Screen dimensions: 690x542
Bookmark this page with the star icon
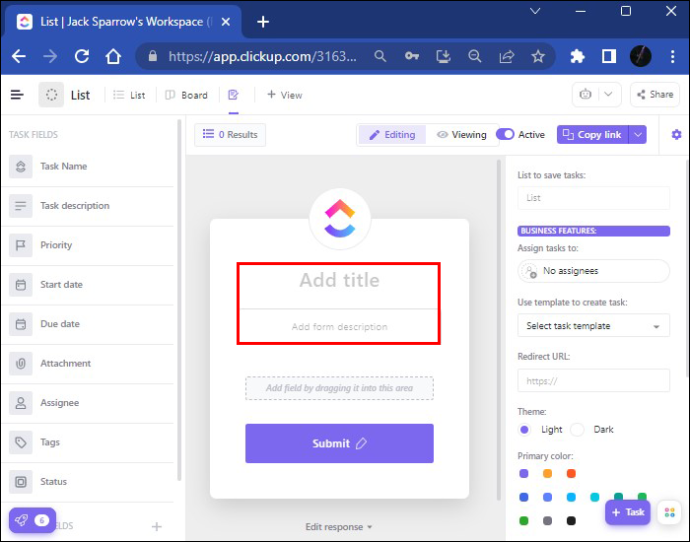[x=538, y=56]
